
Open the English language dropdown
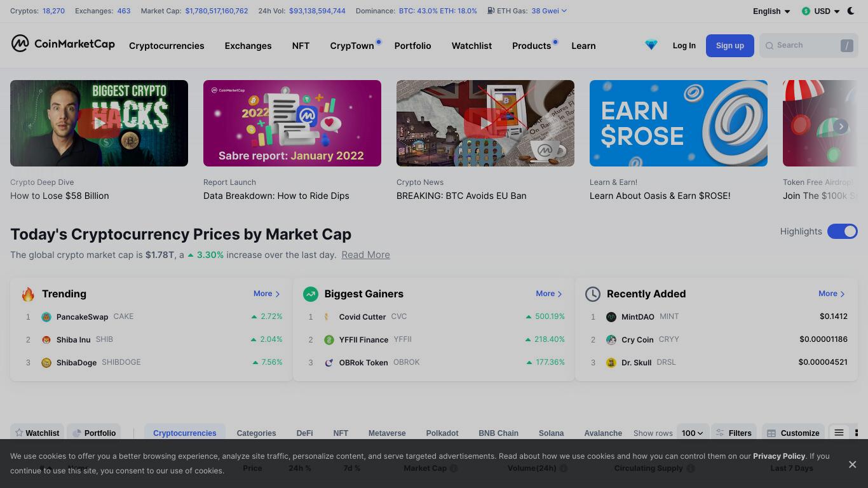pyautogui.click(x=771, y=11)
